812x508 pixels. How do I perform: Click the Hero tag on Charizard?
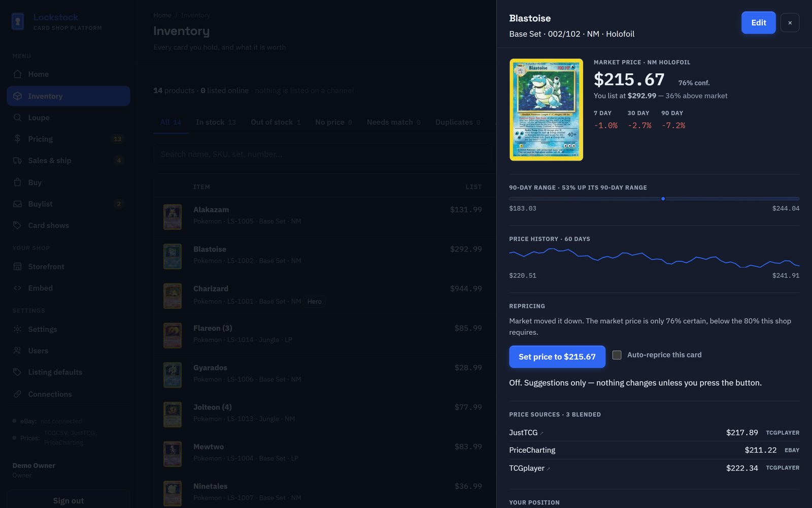click(314, 301)
